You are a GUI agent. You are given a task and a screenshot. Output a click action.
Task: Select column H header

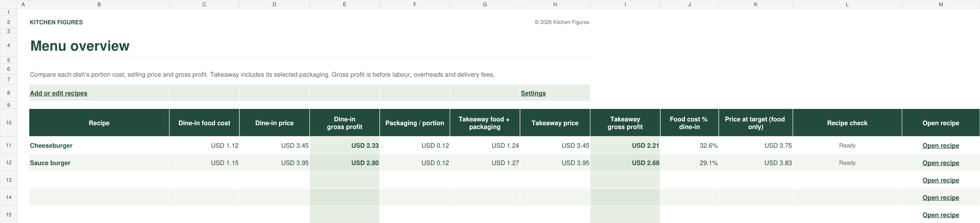(x=555, y=4)
